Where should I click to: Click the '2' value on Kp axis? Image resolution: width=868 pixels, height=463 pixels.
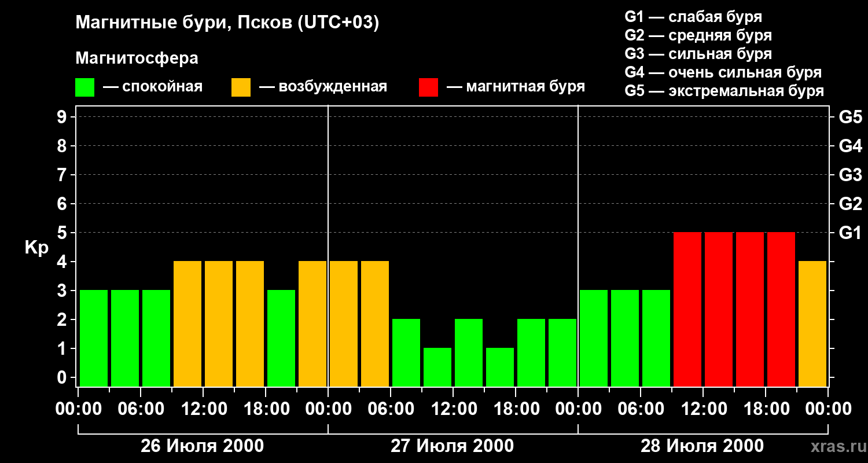(x=63, y=319)
